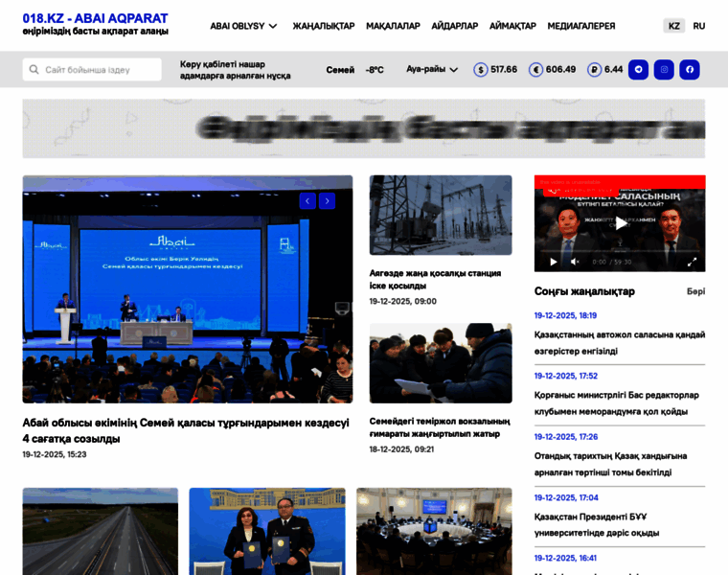This screenshot has width=728, height=575.
Task: Open the Telegram channel icon
Action: pyautogui.click(x=638, y=70)
